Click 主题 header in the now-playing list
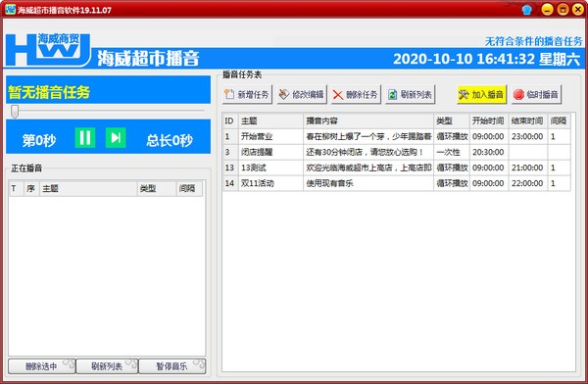Image resolution: width=588 pixels, height=384 pixels. coord(88,188)
